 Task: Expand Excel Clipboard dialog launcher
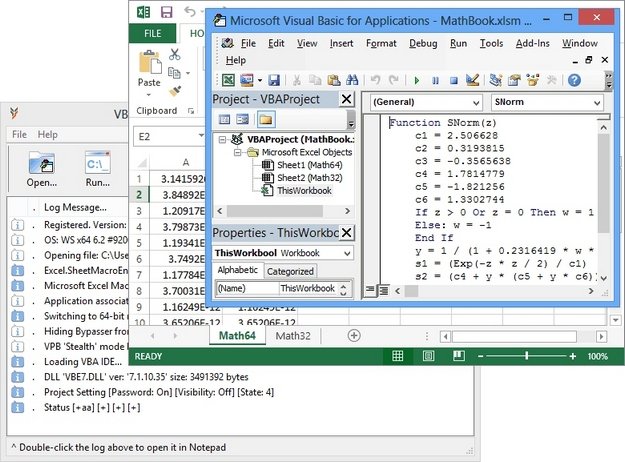(x=191, y=111)
